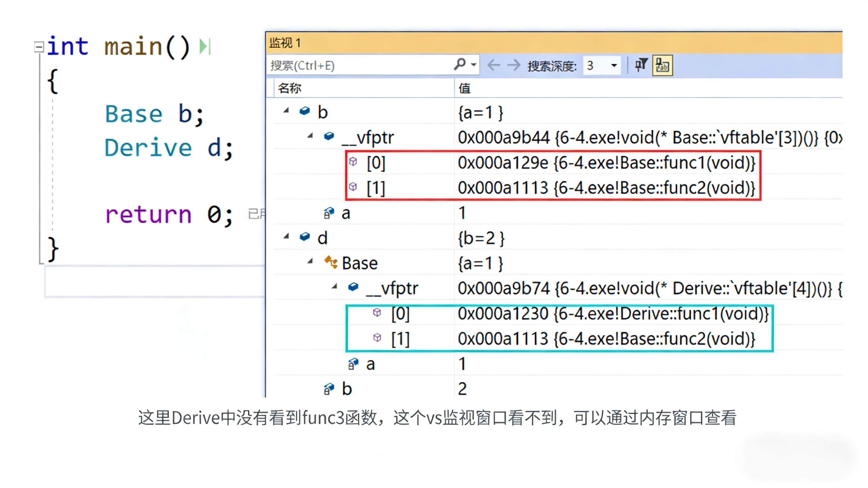This screenshot has width=868, height=488.
Task: Click the 值 column header
Action: (464, 88)
